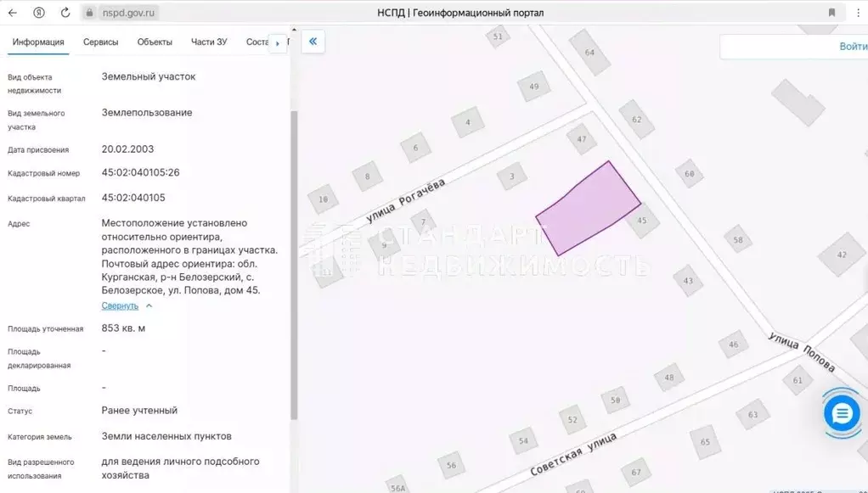Open the blue support chat bubble

[841, 413]
